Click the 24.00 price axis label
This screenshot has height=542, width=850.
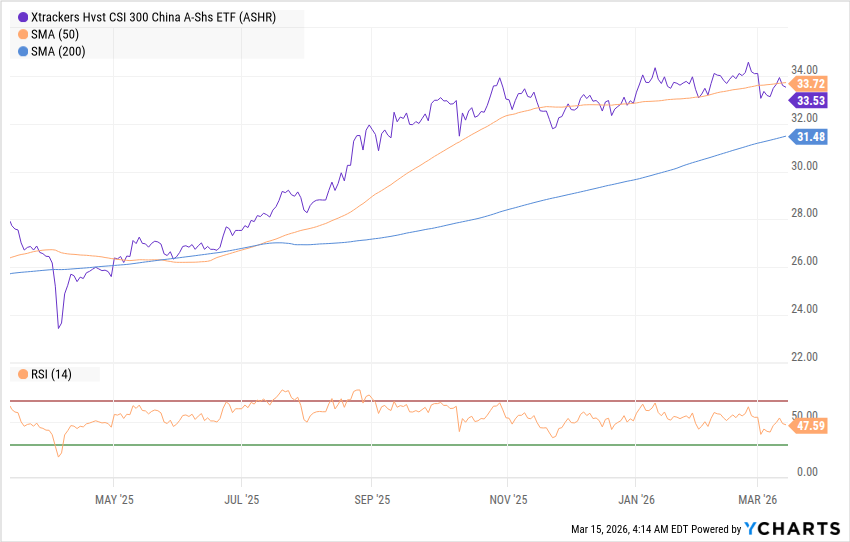(804, 309)
